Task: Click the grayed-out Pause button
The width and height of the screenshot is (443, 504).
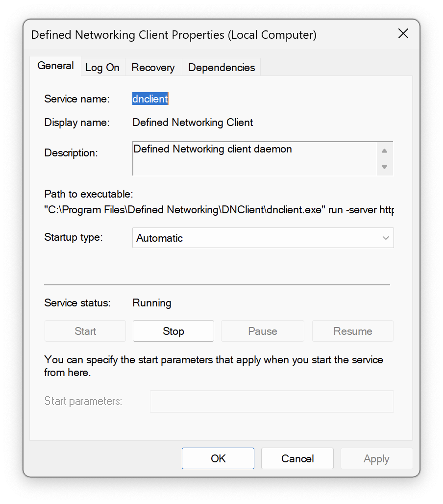Action: point(262,331)
